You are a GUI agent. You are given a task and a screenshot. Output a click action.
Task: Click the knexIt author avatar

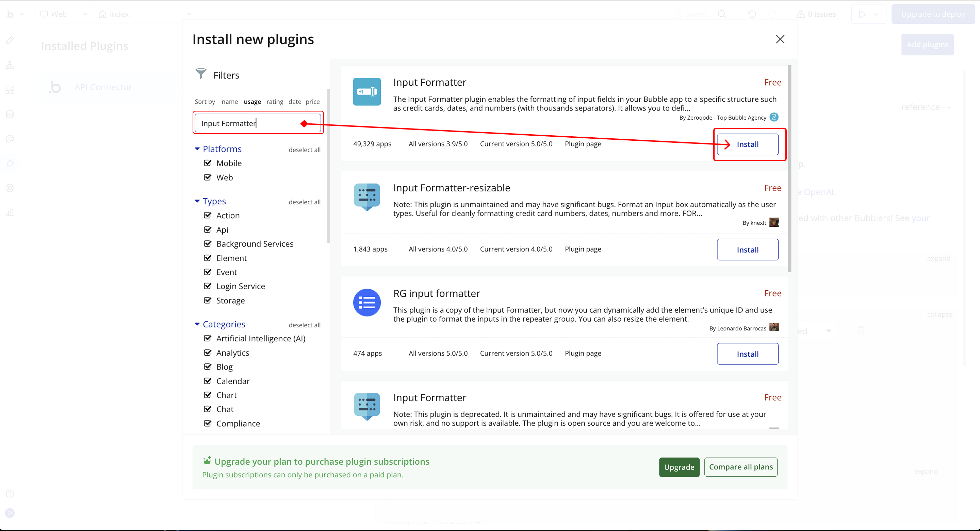774,222
